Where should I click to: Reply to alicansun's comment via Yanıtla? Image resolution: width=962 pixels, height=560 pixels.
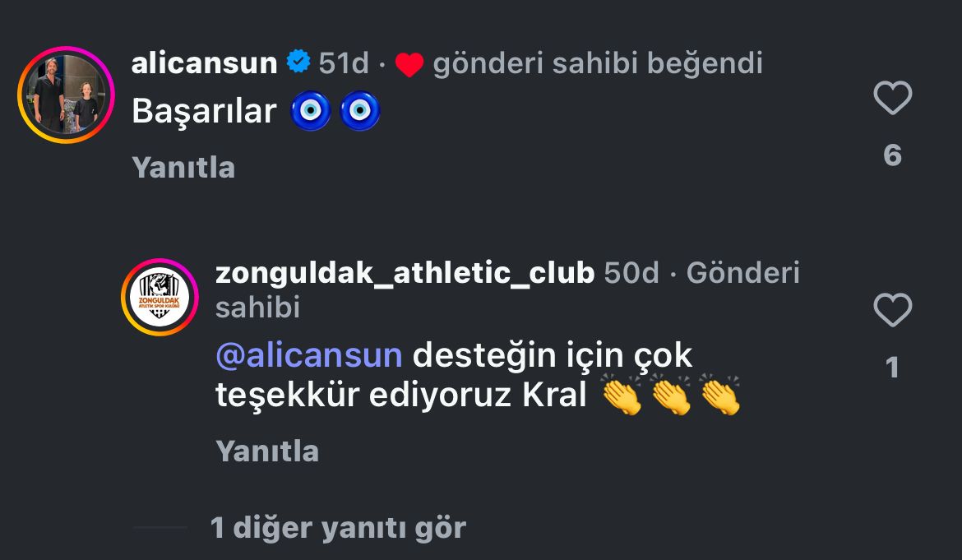[x=183, y=168]
